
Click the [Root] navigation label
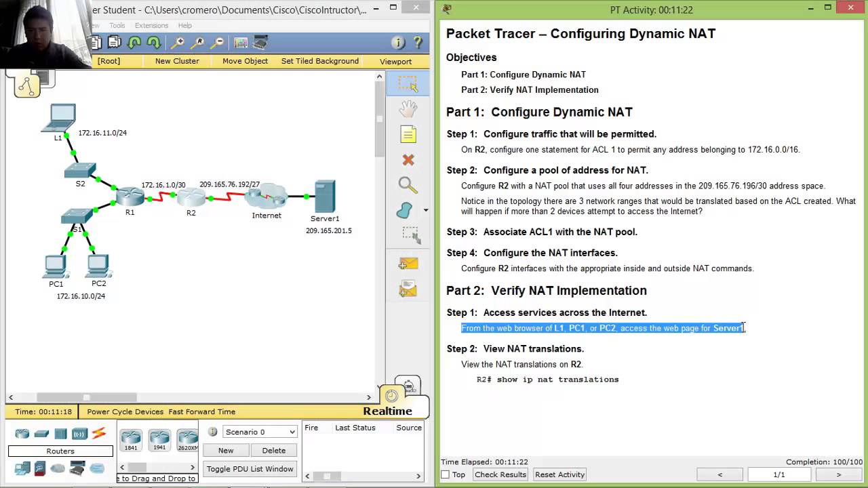pos(108,61)
